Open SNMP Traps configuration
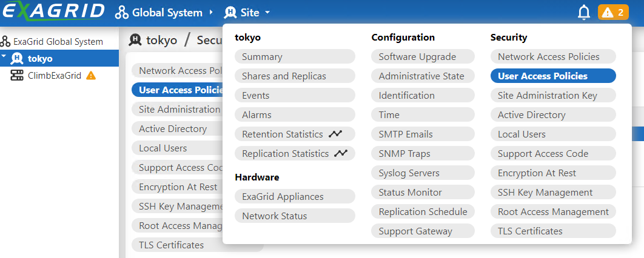The height and width of the screenshot is (258, 644). coord(423,153)
